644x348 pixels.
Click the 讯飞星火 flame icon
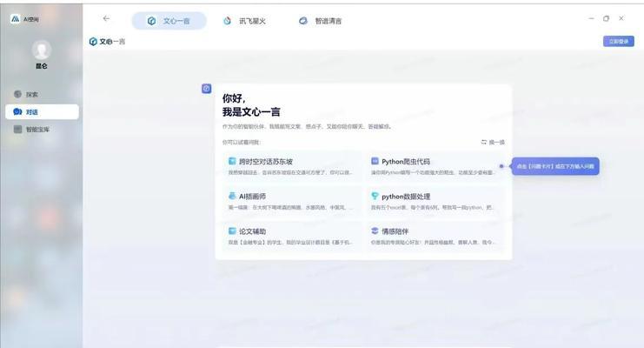[x=227, y=21]
